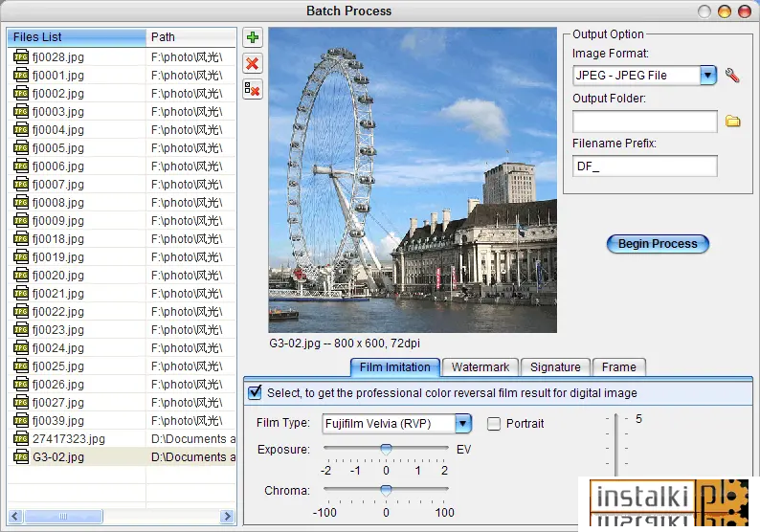Switch to the Watermark tab
This screenshot has width=760, height=532.
point(481,367)
